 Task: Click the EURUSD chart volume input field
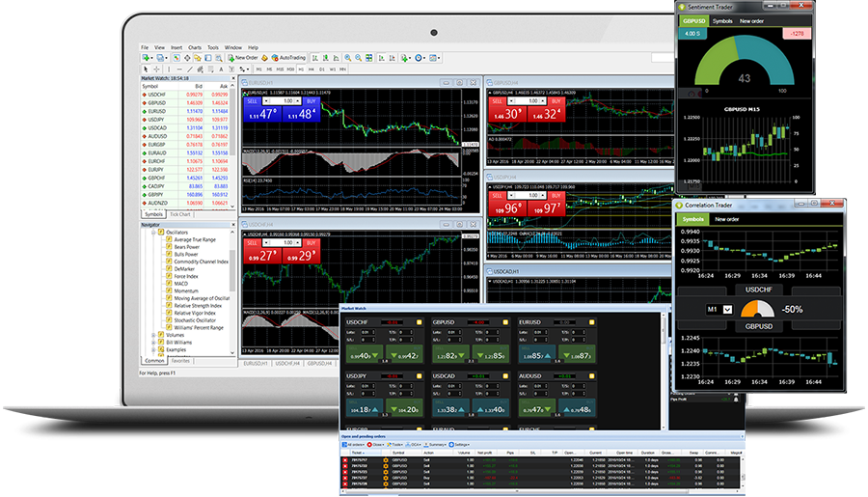pyautogui.click(x=283, y=101)
